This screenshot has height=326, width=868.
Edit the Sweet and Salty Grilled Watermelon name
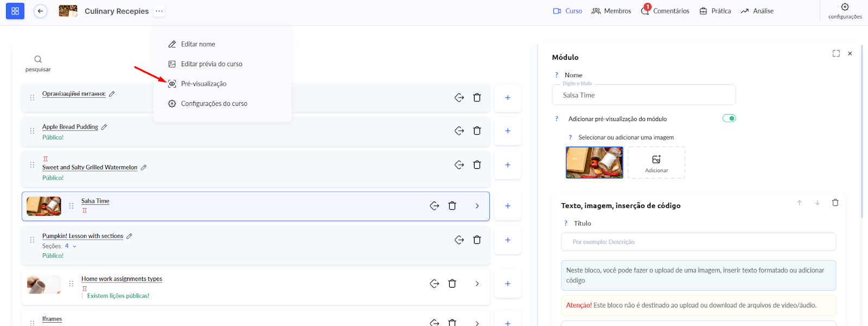(144, 167)
